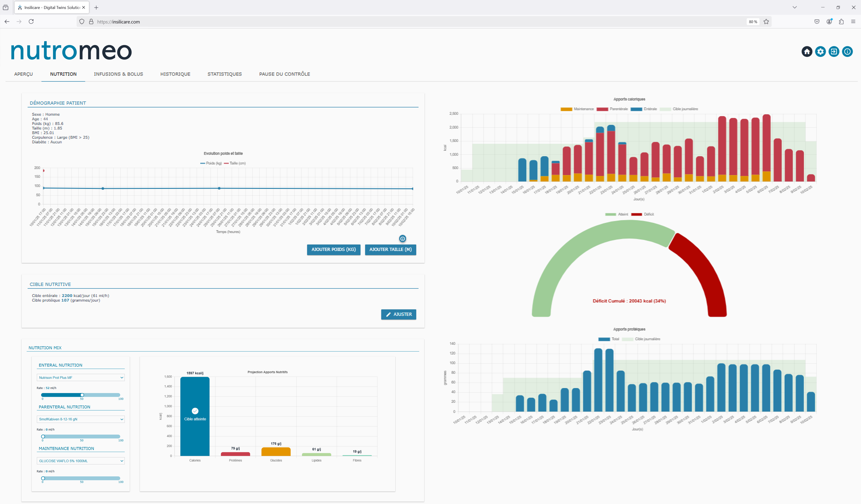Click the nutromeo logo

pyautogui.click(x=71, y=51)
